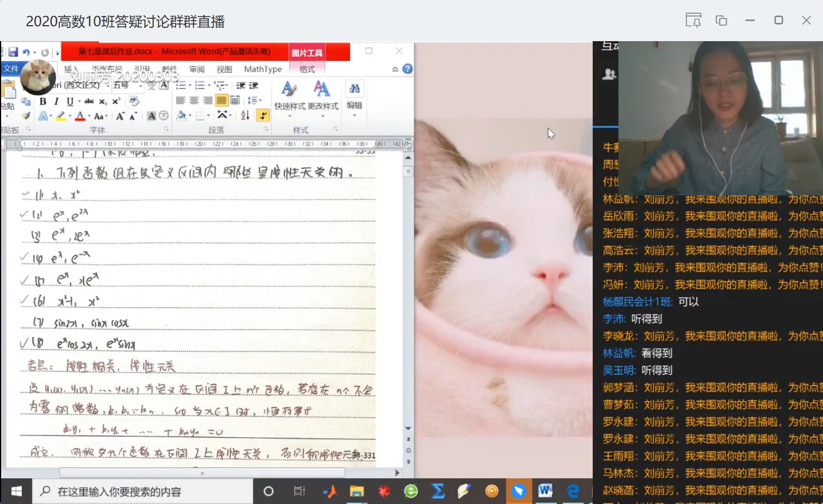The height and width of the screenshot is (504, 823).
Task: Switch to the 审阅 Review tab
Action: tap(197, 69)
